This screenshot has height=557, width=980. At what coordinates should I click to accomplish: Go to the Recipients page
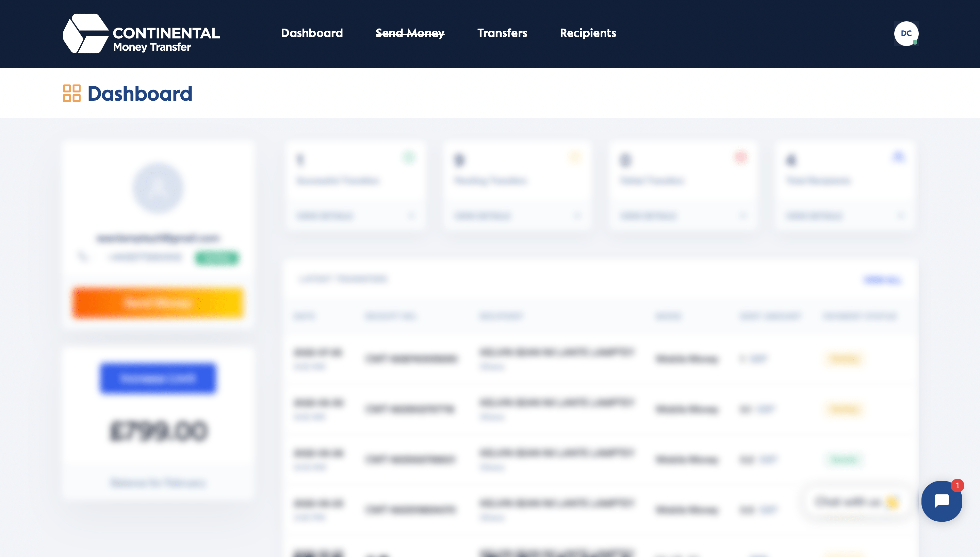[588, 33]
